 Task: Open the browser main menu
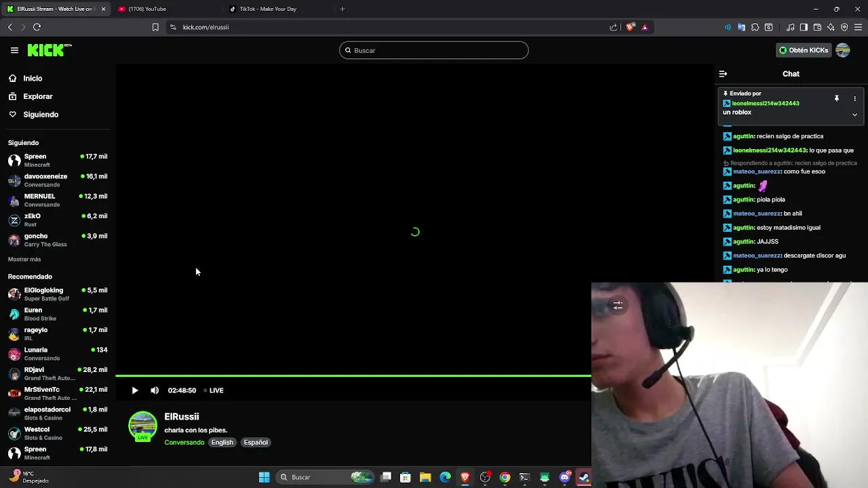(x=858, y=27)
